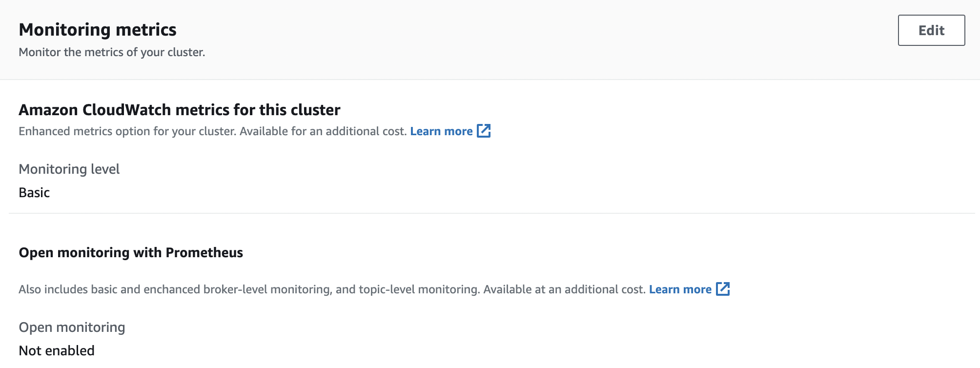Select the Not enabled status value
The width and height of the screenshot is (980, 368).
(x=57, y=350)
